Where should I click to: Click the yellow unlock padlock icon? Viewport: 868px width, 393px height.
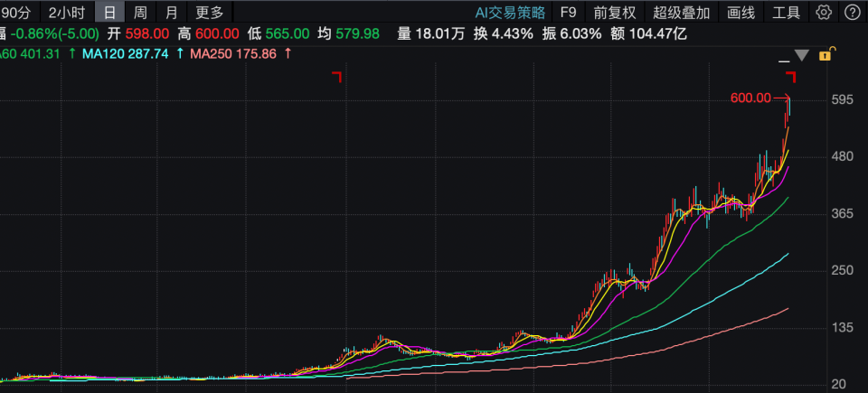[x=826, y=54]
